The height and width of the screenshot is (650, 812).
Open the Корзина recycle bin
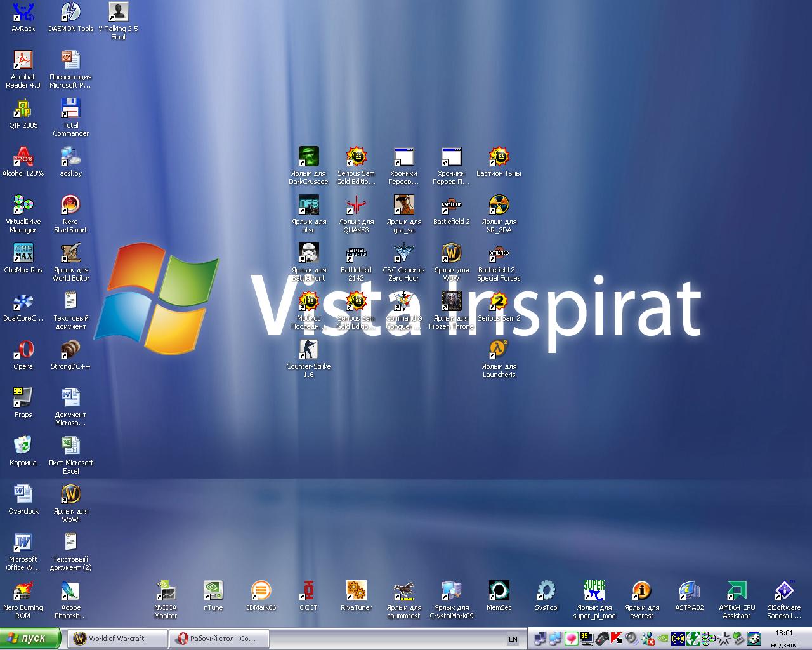click(x=23, y=446)
